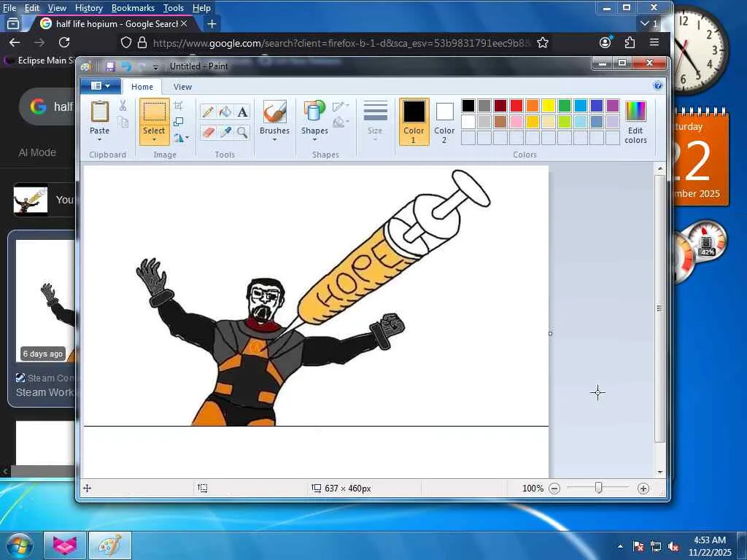This screenshot has width=747, height=560.
Task: Click the Copy icon in Clipboard group
Action: 123,122
